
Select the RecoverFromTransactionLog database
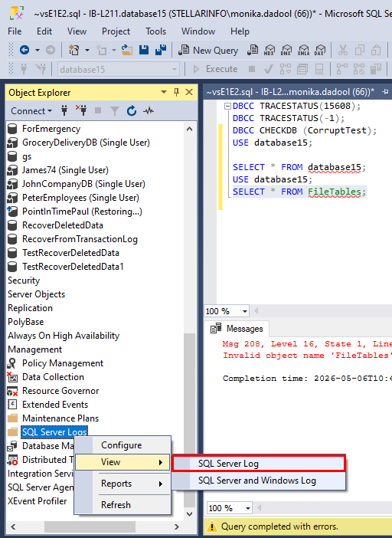[80, 239]
